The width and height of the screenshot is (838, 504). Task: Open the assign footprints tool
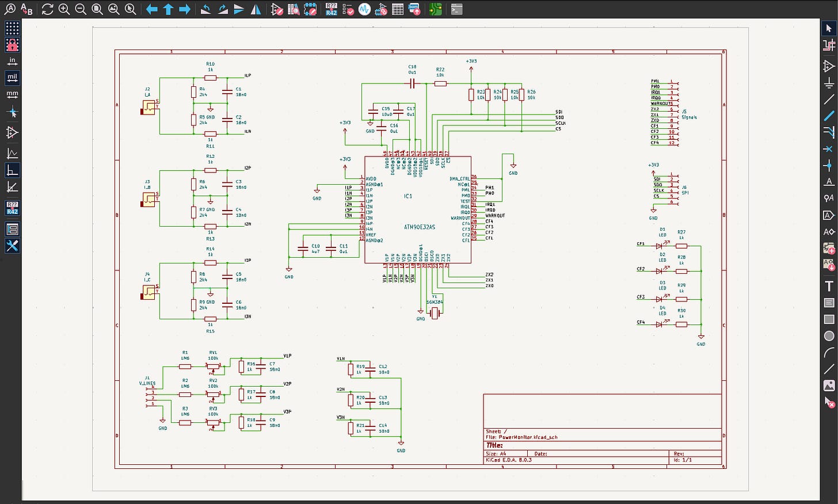pyautogui.click(x=381, y=9)
